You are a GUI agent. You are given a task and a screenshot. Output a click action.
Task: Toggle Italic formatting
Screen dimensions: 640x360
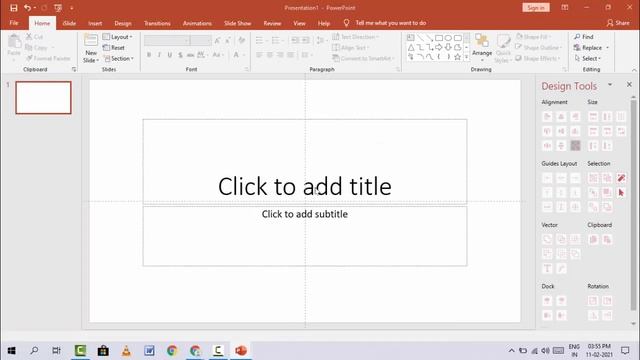coord(159,55)
